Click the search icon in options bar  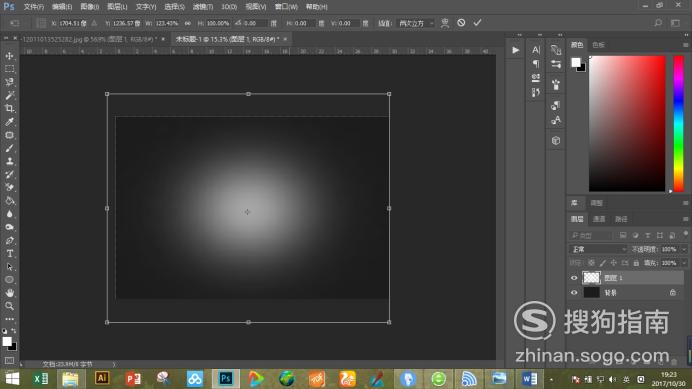coord(658,23)
